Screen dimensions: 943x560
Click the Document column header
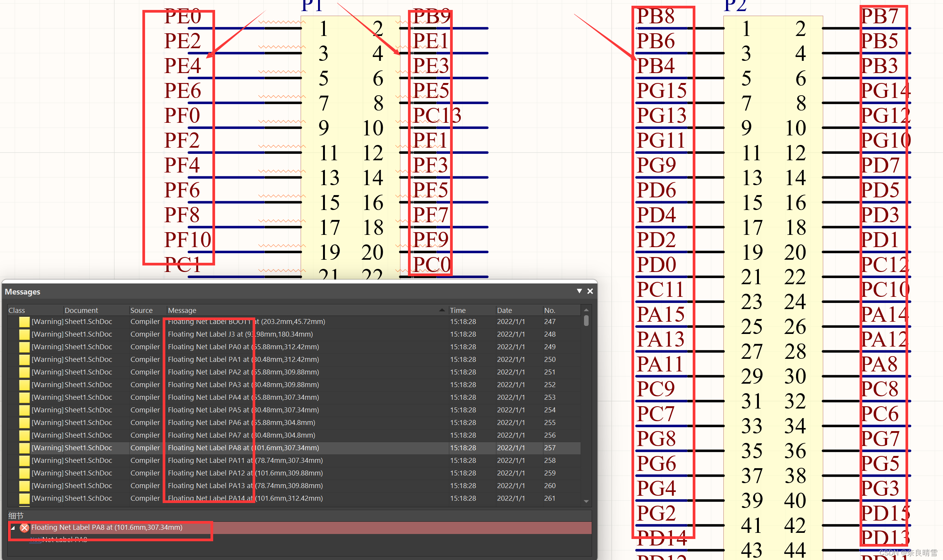81,310
